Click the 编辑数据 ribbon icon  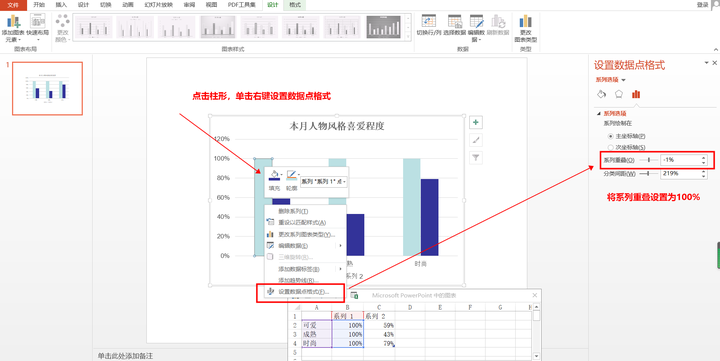coord(476,28)
